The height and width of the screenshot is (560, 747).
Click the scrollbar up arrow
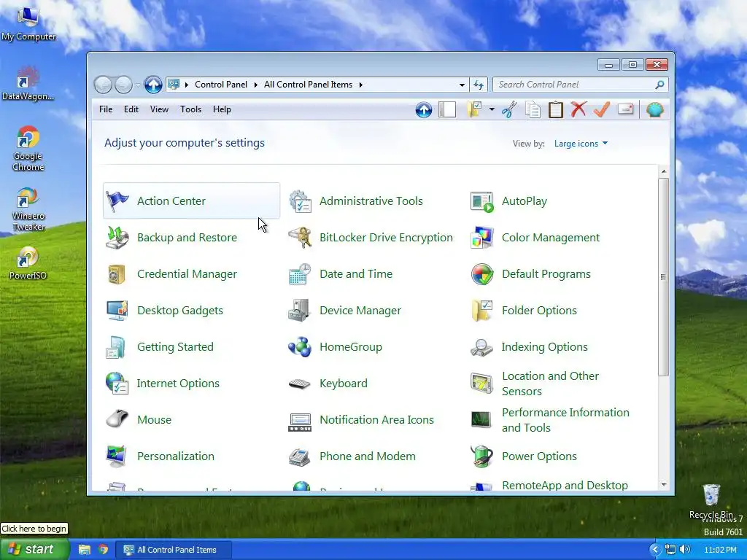[x=664, y=171]
